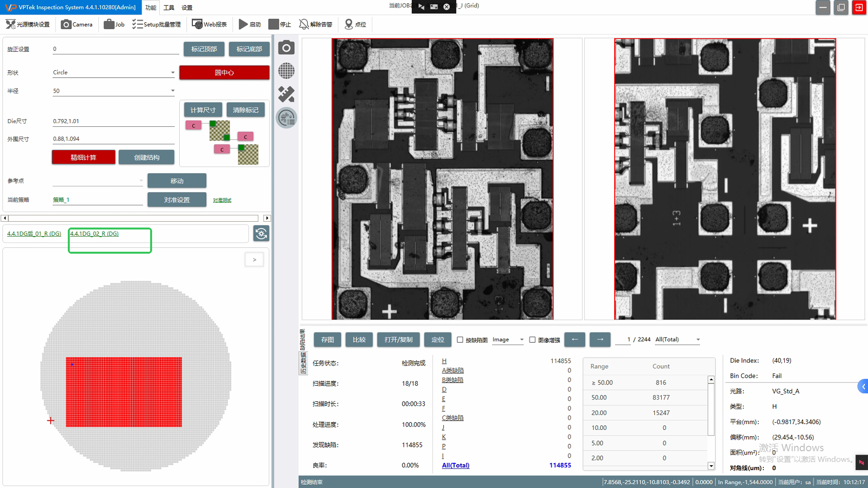Click the 打开/复制 button
Image resolution: width=868 pixels, height=488 pixels.
pos(398,339)
